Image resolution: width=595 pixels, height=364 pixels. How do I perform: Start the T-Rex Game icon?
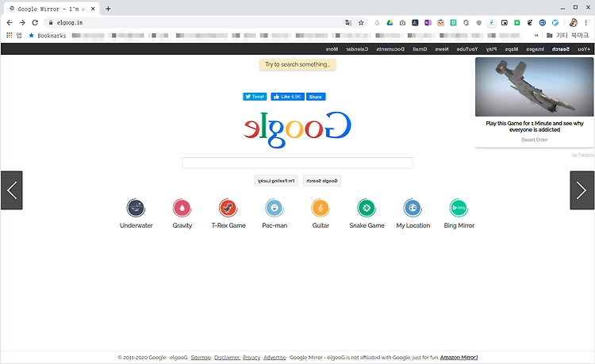click(x=228, y=208)
